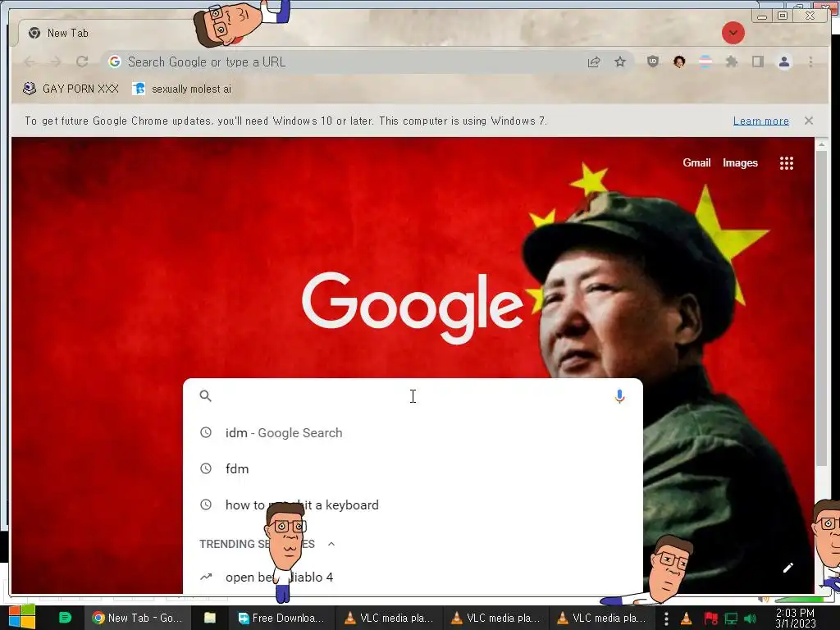This screenshot has width=840, height=630.
Task: Open the green chat app on taskbar
Action: coord(65,618)
